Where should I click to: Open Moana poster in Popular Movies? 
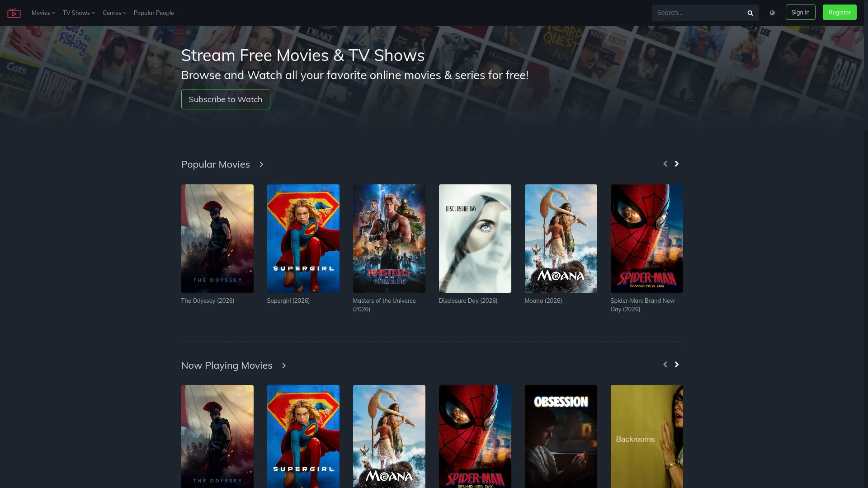[561, 239]
